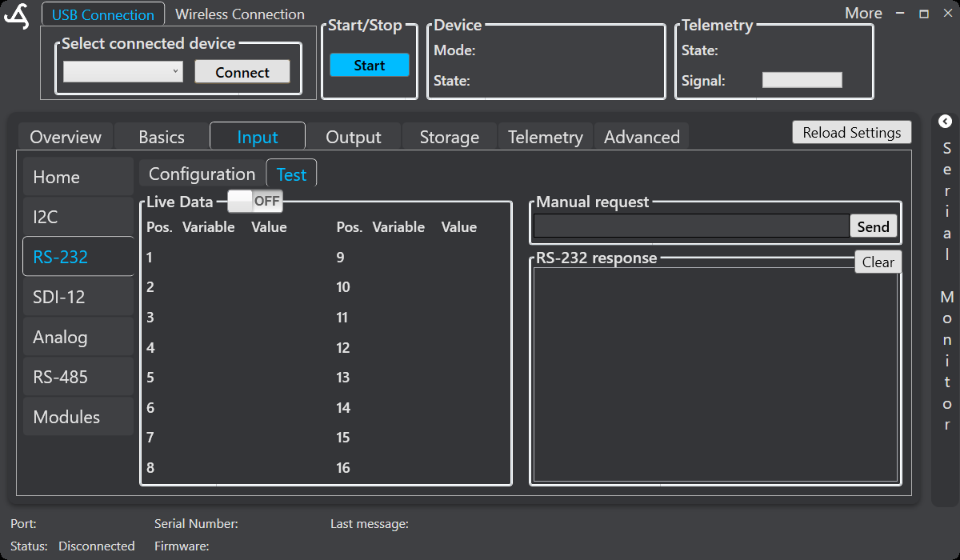960x560 pixels.
Task: Select RS-232 in the sidebar
Action: click(78, 257)
